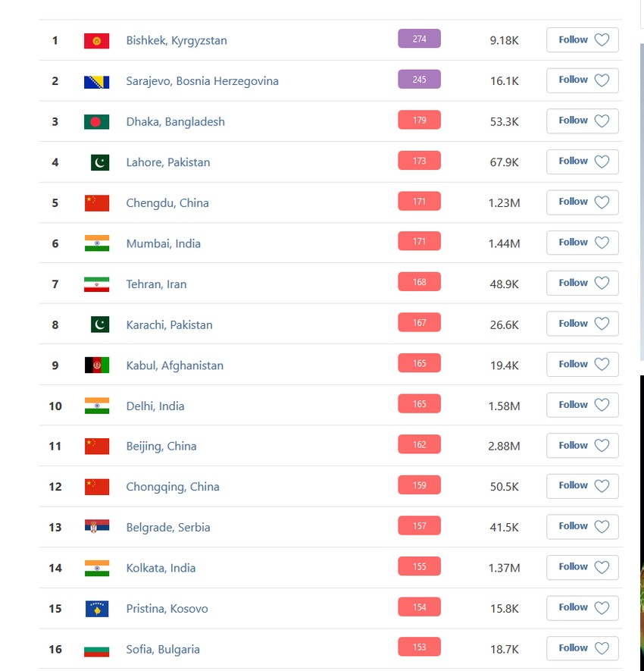This screenshot has width=644, height=671.
Task: Open Chongqing, China link
Action: point(173,487)
